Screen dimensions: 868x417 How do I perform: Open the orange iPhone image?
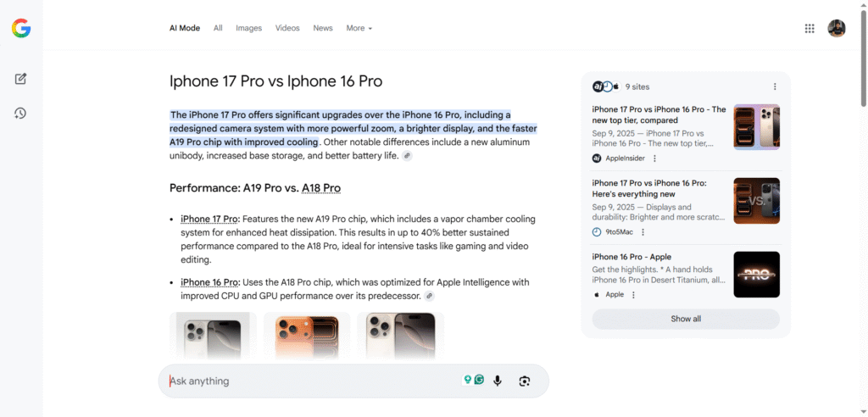tap(307, 336)
